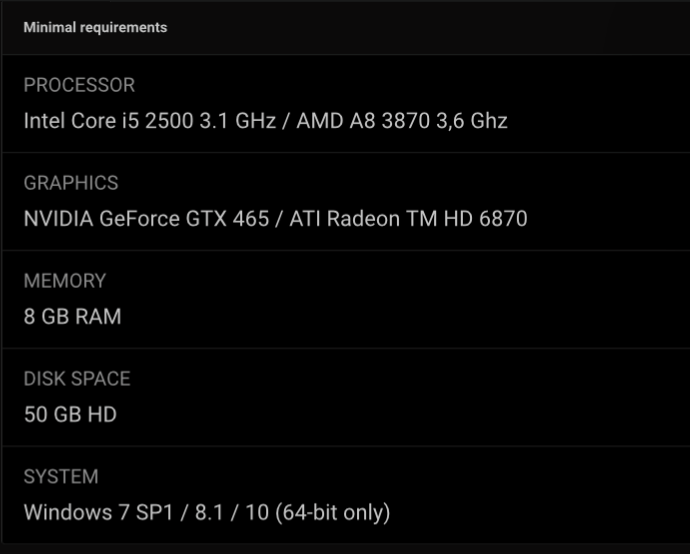The height and width of the screenshot is (554, 690).
Task: Select the SYSTEM section label
Action: [x=61, y=477]
